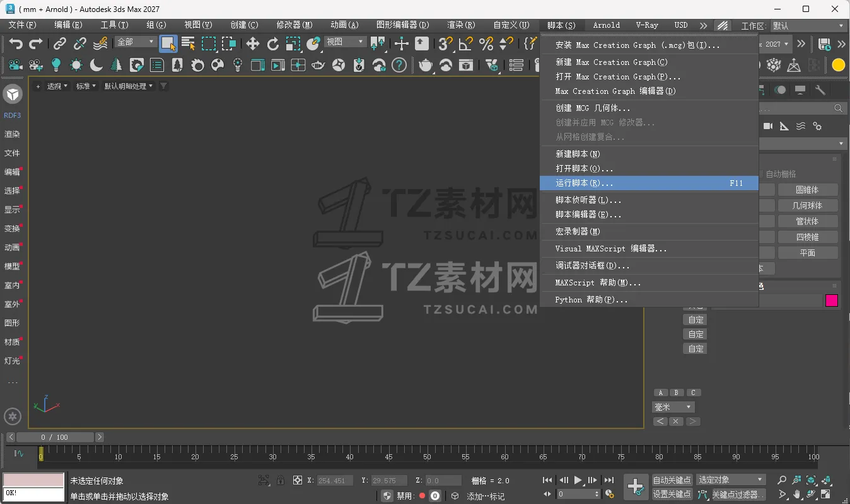850x504 pixels.
Task: Toggle 自动关键点 auto key mode
Action: [672, 480]
